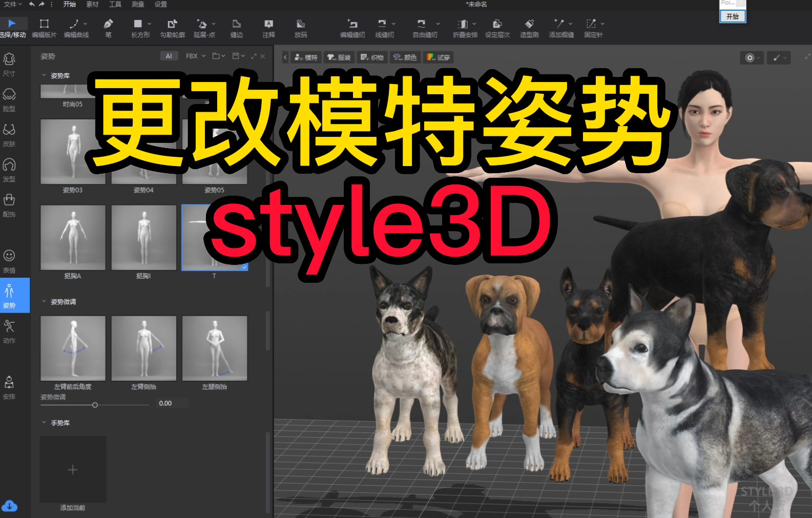Select the 挺胸I pose thumbnail
Screen dimensions: 812x518
point(143,238)
